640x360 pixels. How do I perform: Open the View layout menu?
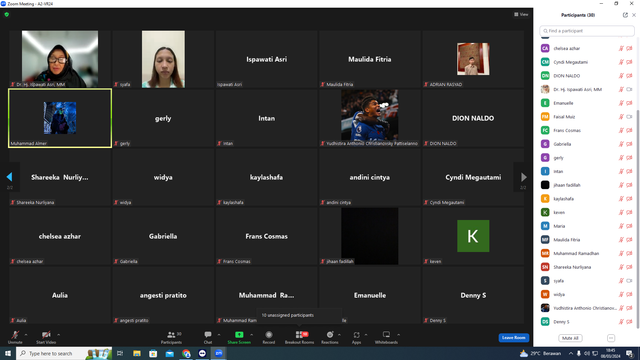point(521,14)
